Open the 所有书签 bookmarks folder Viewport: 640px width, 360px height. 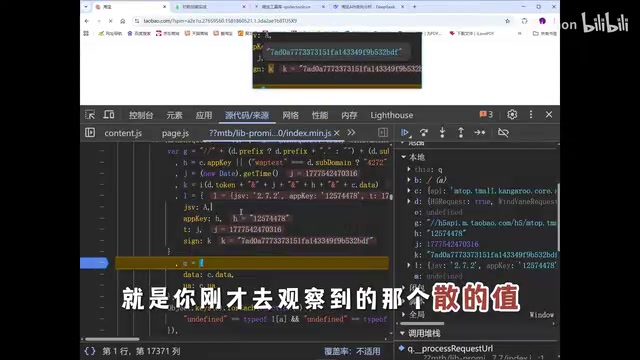(x=544, y=33)
